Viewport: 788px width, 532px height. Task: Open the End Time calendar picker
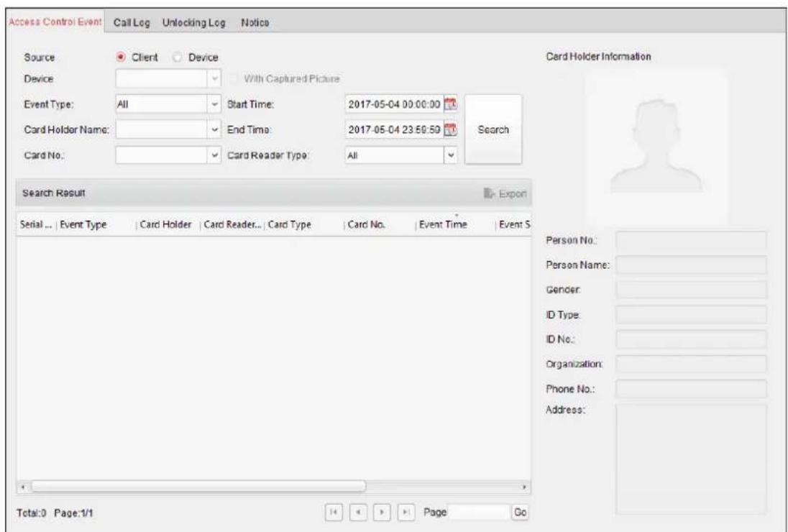click(x=452, y=129)
